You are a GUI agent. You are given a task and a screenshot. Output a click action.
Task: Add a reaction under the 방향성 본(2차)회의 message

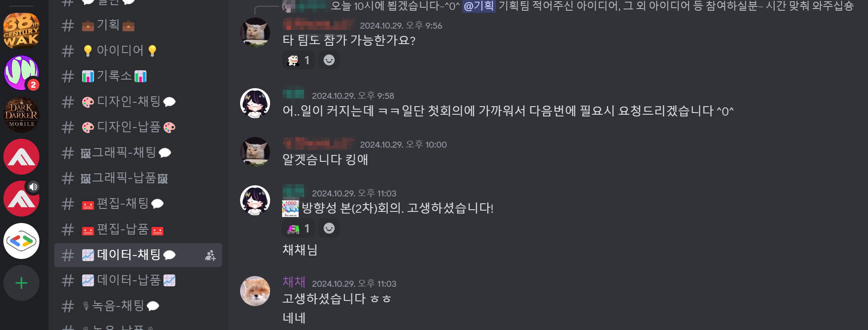[329, 228]
